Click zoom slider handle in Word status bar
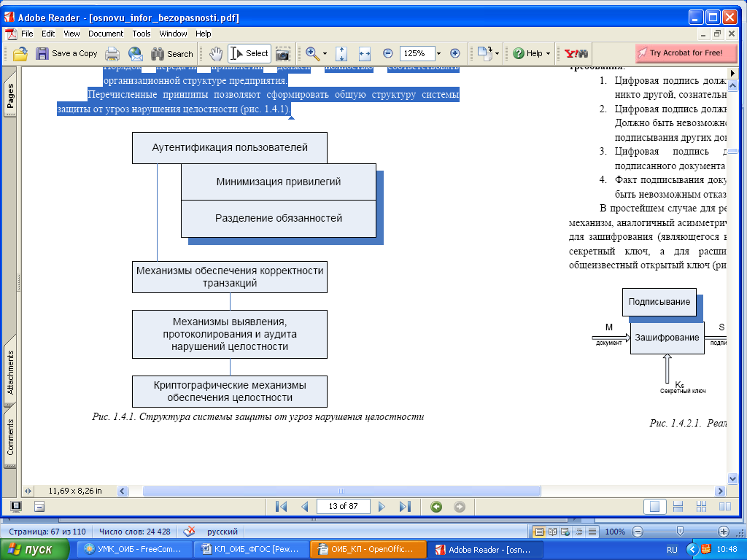The width and height of the screenshot is (747, 560). coord(680,531)
